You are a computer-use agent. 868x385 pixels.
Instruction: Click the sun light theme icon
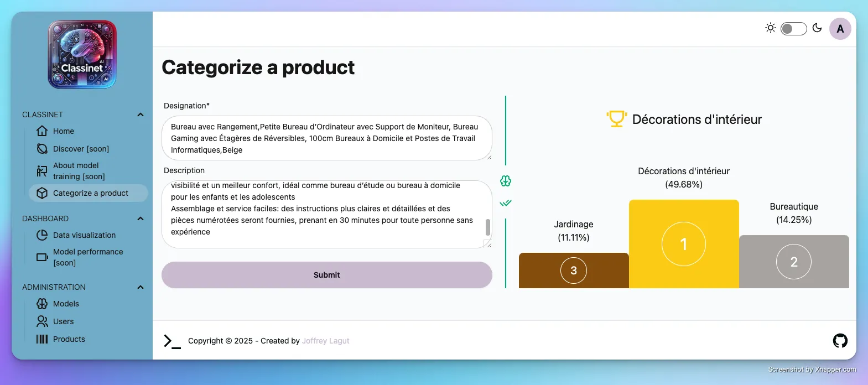tap(770, 28)
